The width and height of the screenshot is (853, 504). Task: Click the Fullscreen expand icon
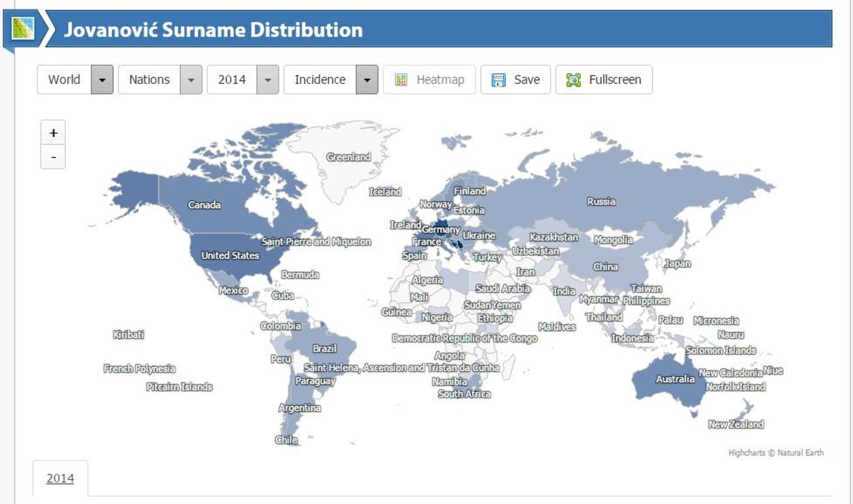[573, 80]
